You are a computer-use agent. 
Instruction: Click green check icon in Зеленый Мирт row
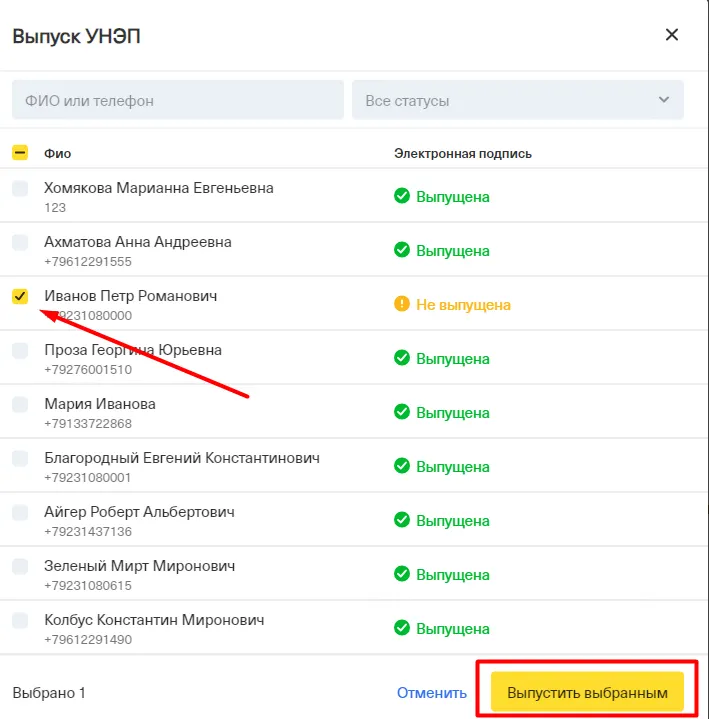pyautogui.click(x=402, y=574)
